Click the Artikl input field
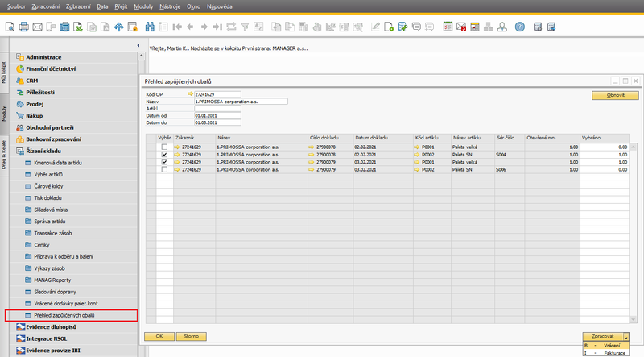The image size is (644, 357). click(217, 109)
